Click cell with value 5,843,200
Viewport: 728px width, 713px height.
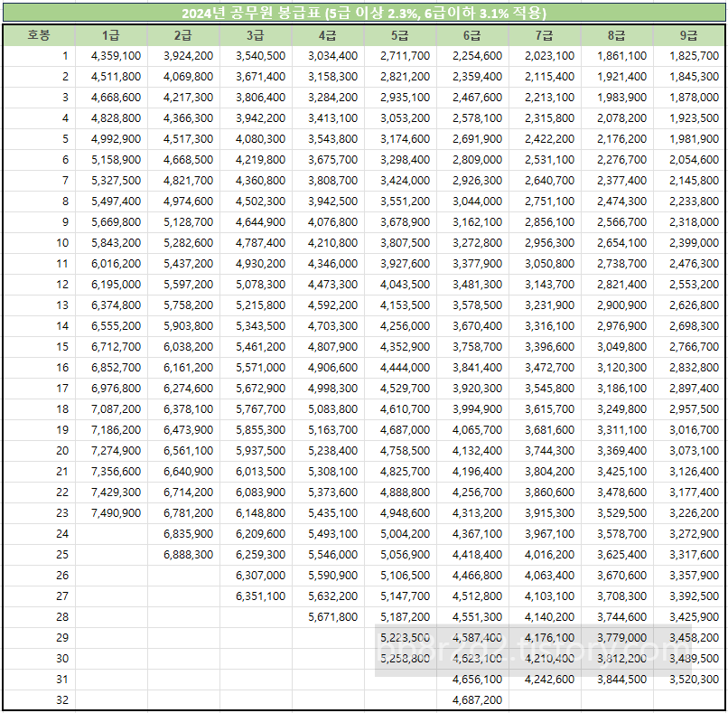(111, 243)
